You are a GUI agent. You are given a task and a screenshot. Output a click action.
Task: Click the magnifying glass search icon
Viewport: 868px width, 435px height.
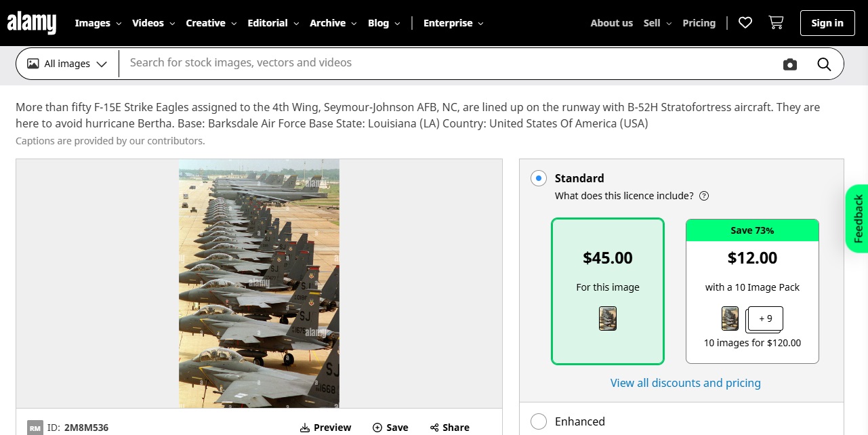(x=824, y=64)
